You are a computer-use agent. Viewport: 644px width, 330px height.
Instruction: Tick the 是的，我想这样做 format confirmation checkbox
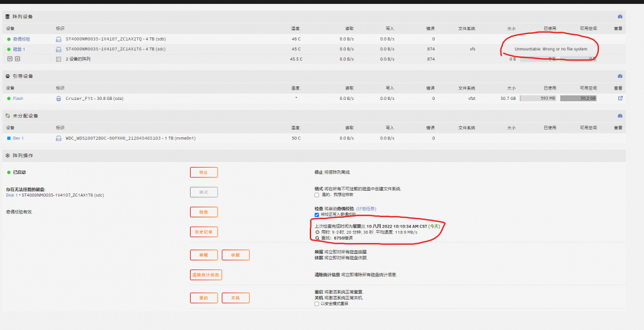[x=317, y=195]
